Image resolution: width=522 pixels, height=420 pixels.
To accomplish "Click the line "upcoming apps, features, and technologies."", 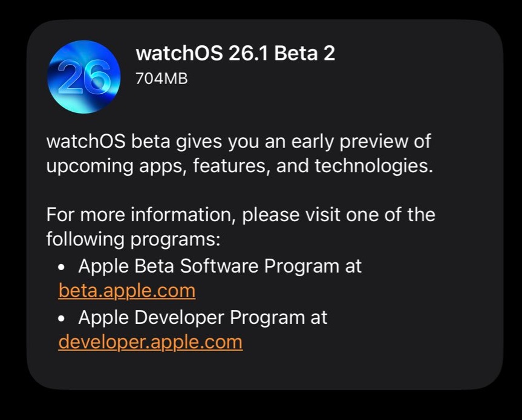I will pos(240,166).
